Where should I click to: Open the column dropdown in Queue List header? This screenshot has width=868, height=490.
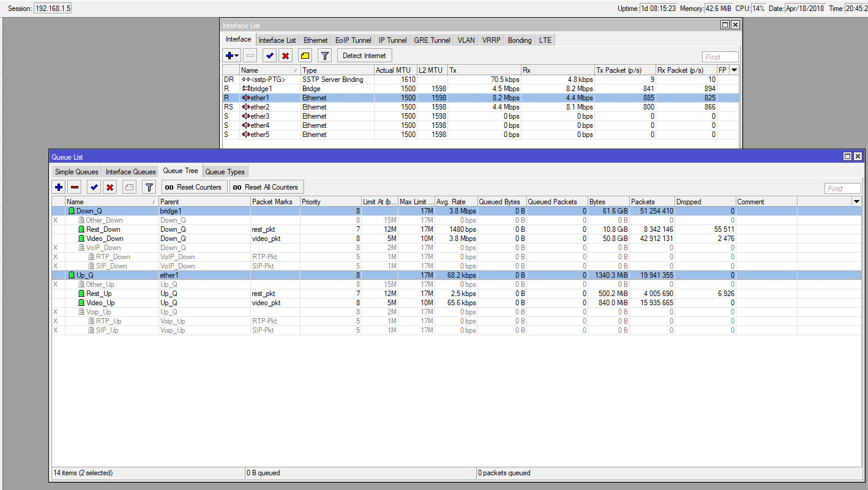coord(856,202)
